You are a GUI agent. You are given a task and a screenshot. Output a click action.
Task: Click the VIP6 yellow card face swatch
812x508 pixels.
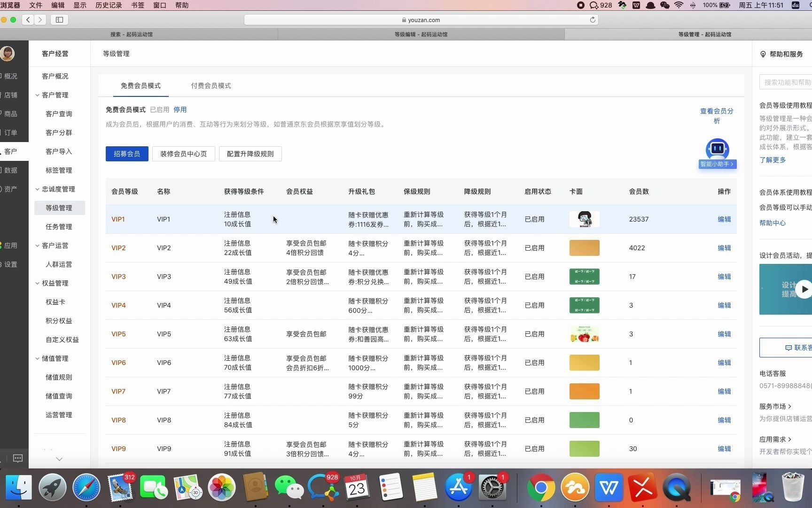pos(584,363)
